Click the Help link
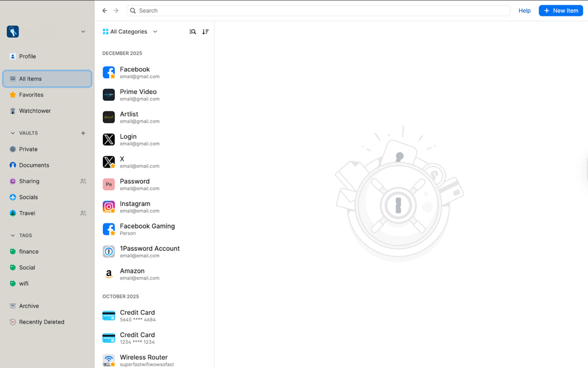 point(524,10)
